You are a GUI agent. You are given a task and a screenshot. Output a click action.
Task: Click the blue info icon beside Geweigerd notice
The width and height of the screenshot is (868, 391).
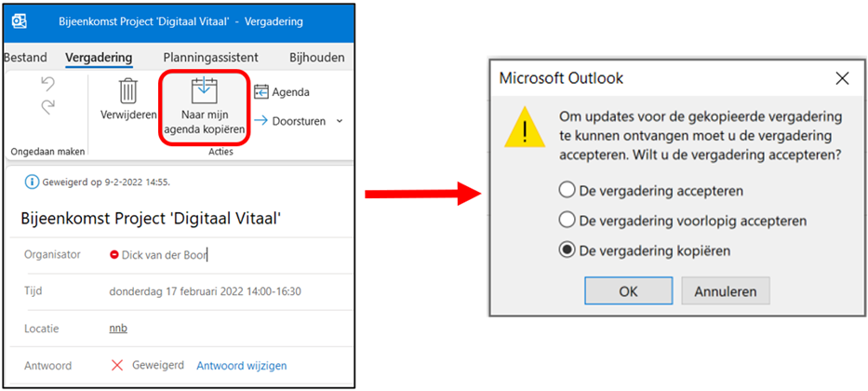click(x=33, y=182)
